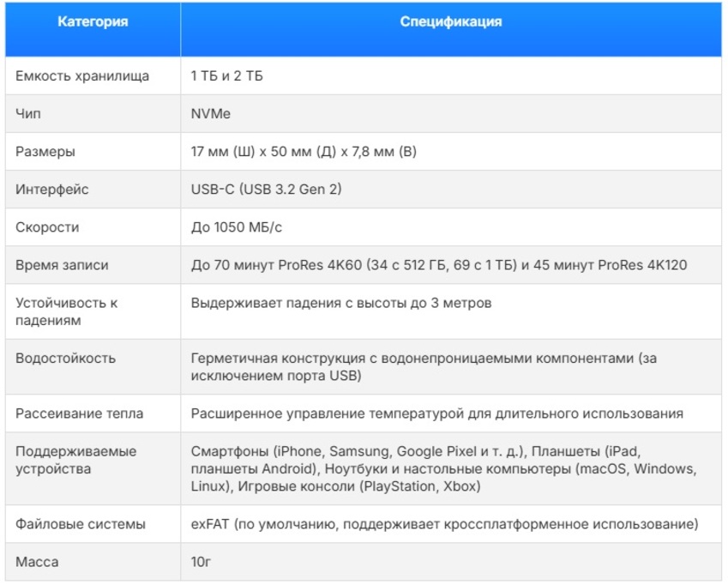The width and height of the screenshot is (728, 585).
Task: Click the "Рассеивание тепла" category cell
Action: 79,413
